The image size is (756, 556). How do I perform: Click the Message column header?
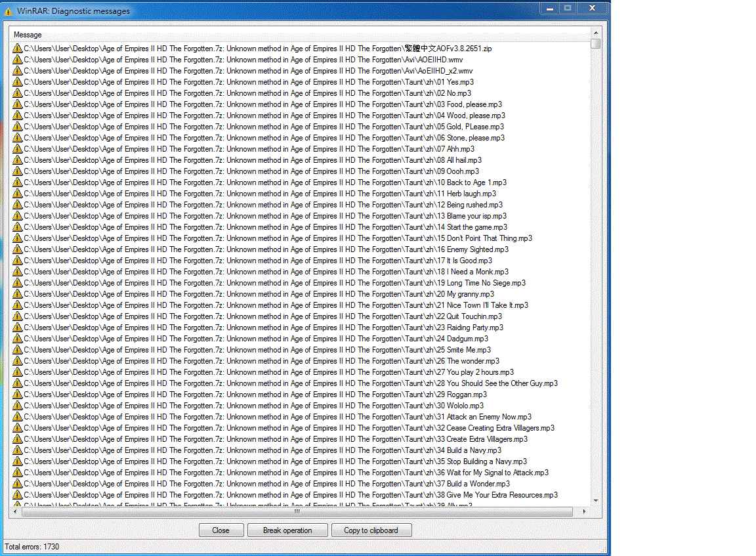[x=299, y=35]
